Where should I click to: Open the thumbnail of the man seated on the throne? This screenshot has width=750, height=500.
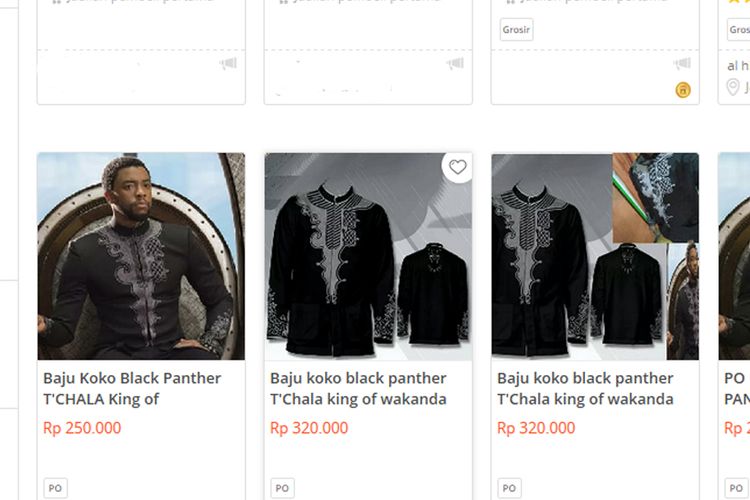[x=141, y=256]
